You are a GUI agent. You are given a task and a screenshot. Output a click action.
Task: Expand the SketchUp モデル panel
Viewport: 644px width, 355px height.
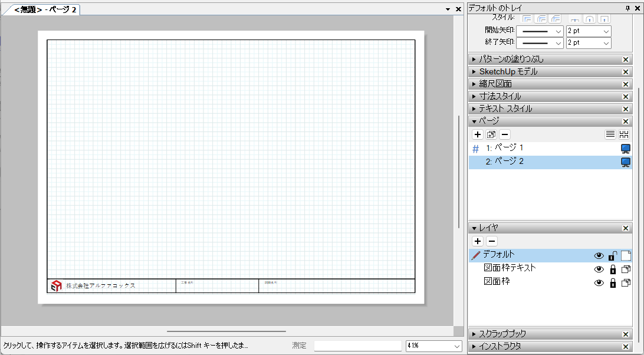tap(475, 72)
